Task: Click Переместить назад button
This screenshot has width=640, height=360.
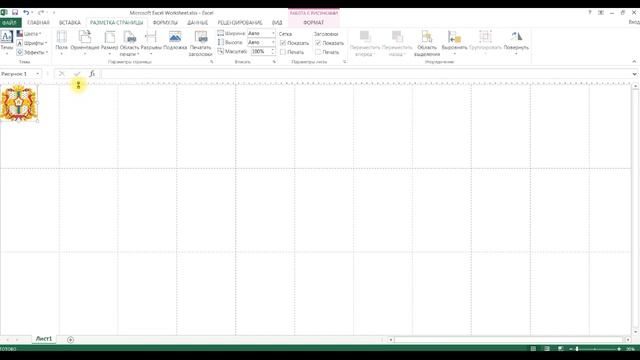Action: point(397,43)
